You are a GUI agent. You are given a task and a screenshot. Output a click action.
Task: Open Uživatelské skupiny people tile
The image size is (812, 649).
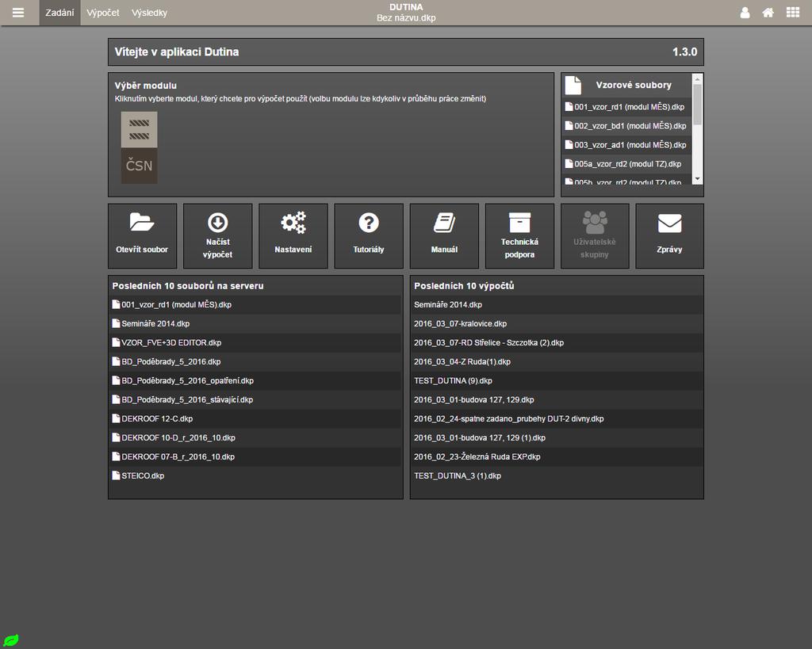click(x=595, y=236)
